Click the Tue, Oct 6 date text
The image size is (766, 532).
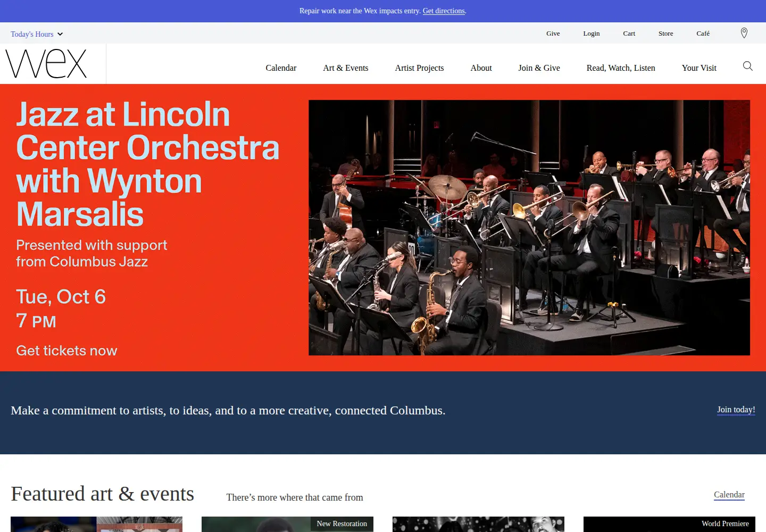(x=61, y=297)
